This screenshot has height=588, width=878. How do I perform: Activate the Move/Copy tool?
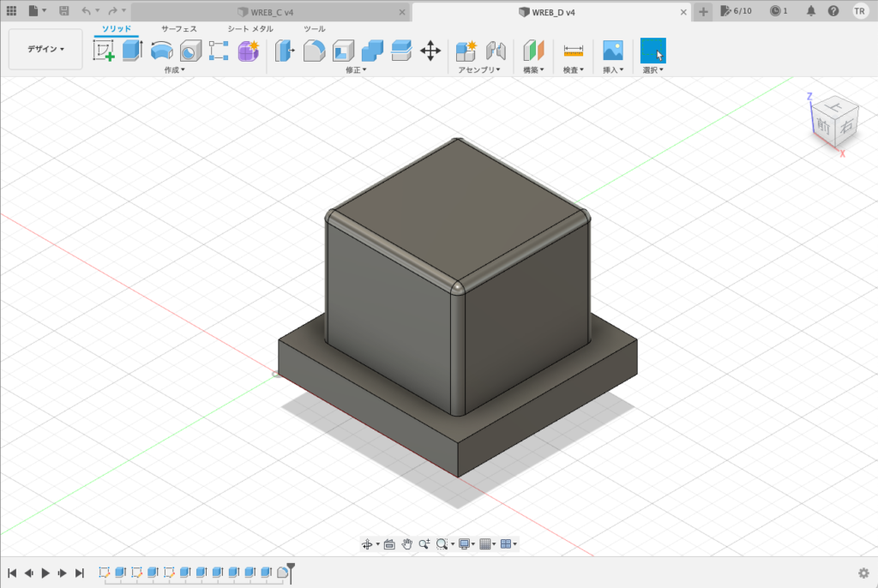click(x=430, y=51)
